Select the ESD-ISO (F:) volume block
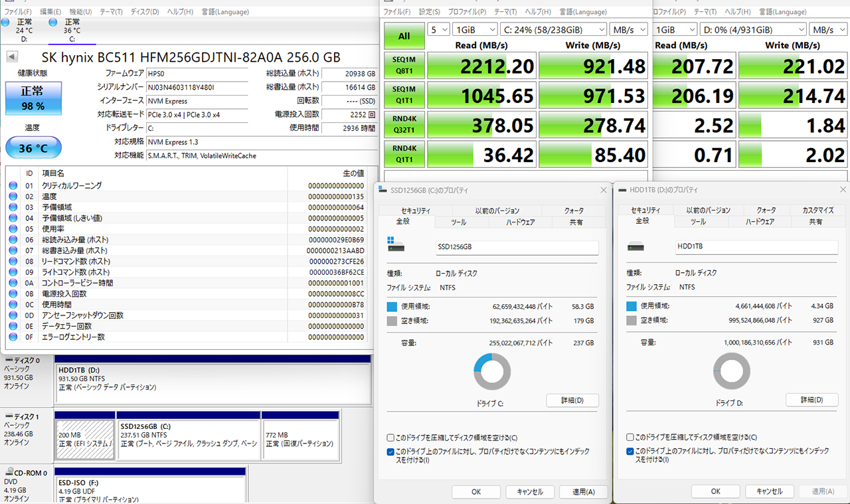 (x=150, y=485)
